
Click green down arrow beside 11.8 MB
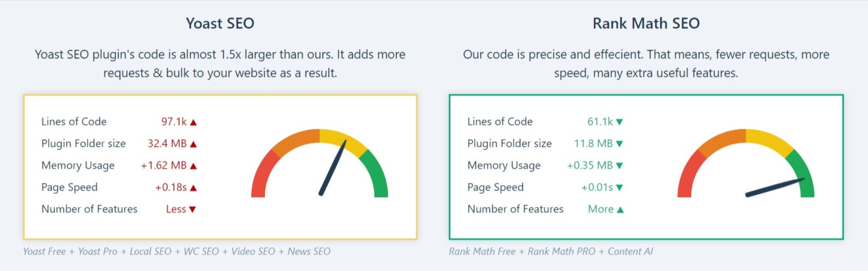point(619,144)
